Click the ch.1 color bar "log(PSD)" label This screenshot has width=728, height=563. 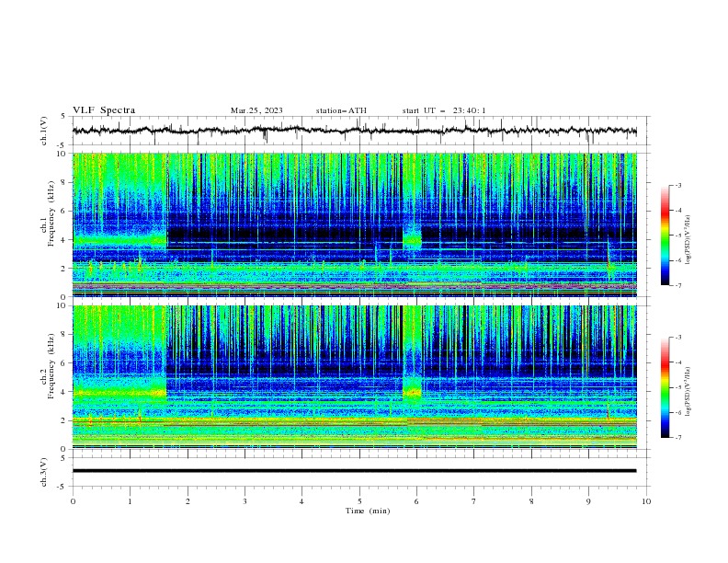pyautogui.click(x=689, y=240)
